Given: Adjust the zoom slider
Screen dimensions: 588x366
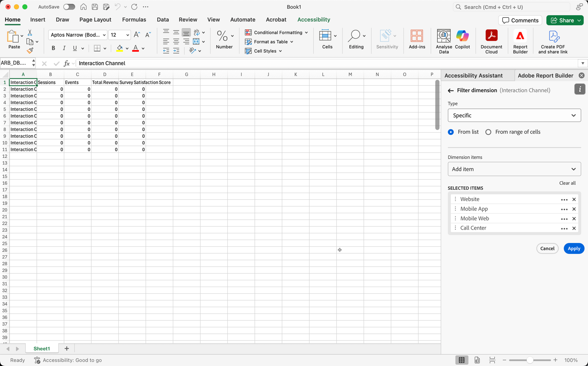Looking at the screenshot, I should tap(530, 360).
